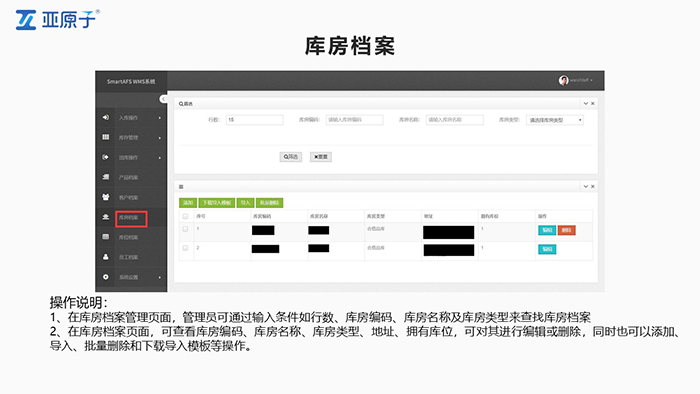Click 编辑 for row 2

[x=547, y=249]
